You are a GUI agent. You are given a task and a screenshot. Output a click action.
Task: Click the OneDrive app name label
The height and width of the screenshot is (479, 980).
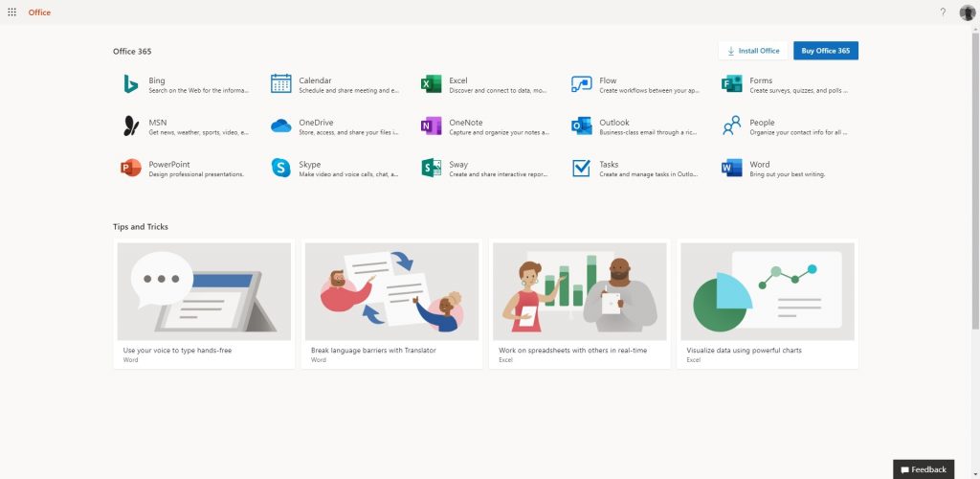click(316, 122)
